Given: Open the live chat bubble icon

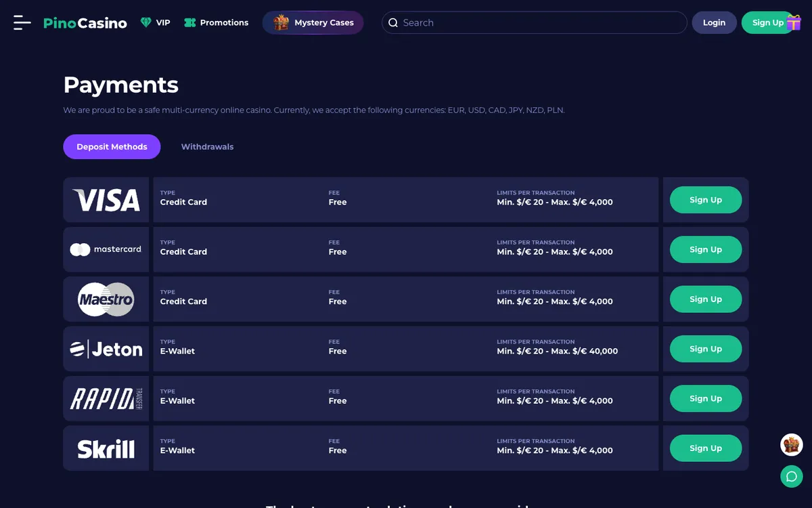Looking at the screenshot, I should [x=792, y=476].
